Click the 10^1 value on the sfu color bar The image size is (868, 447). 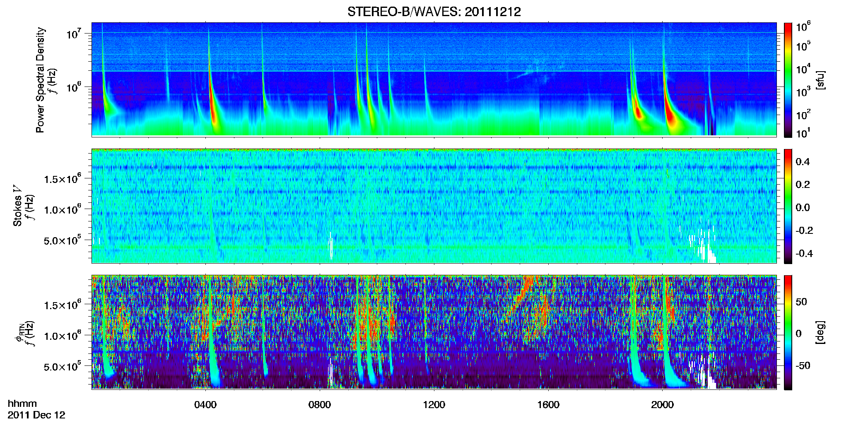point(803,133)
